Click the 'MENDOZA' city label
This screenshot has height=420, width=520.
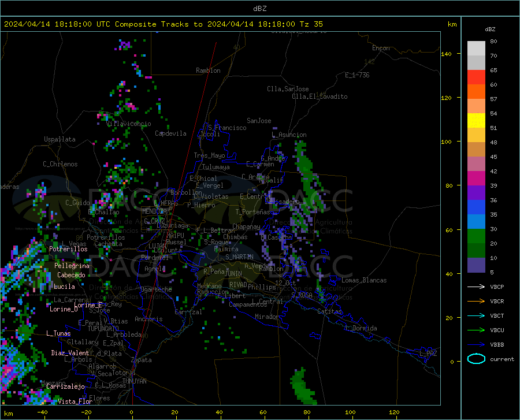154,211
